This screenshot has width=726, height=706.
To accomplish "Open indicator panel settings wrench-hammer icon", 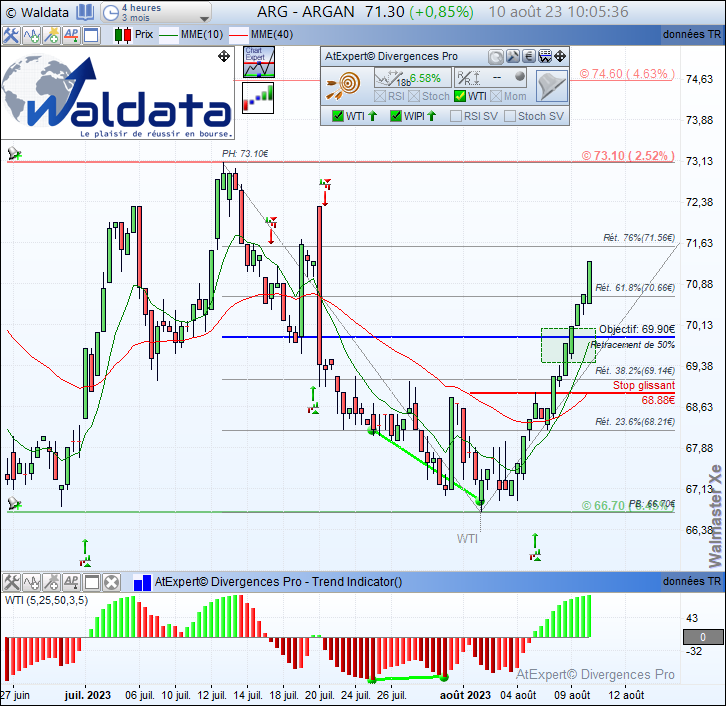I will (11, 582).
